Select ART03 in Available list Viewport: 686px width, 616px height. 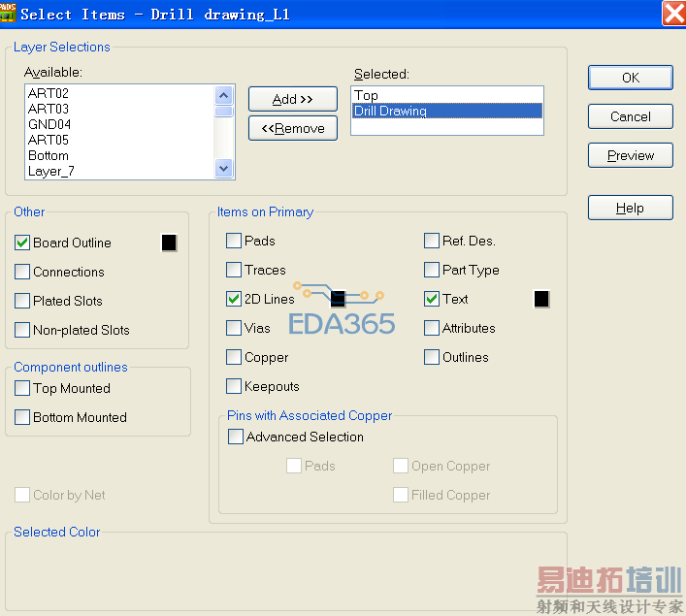pyautogui.click(x=120, y=109)
